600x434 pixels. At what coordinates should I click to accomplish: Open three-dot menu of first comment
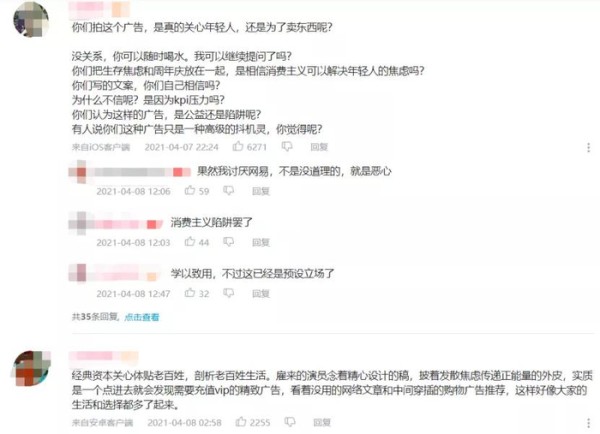589,147
